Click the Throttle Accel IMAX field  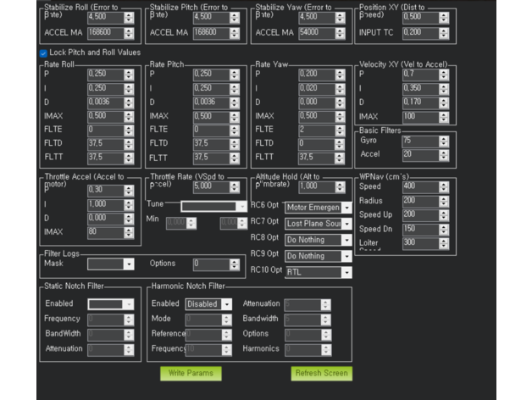point(105,231)
